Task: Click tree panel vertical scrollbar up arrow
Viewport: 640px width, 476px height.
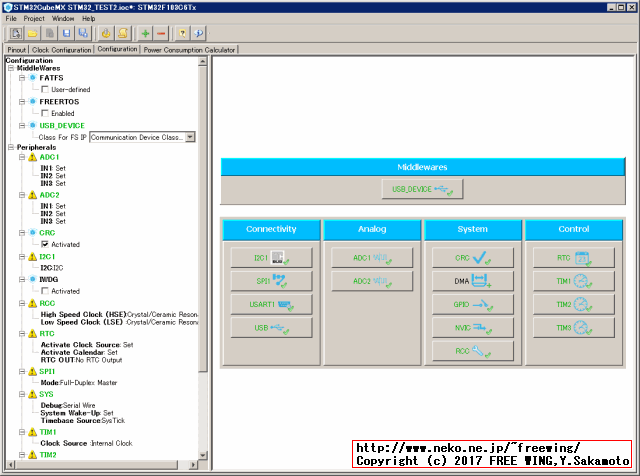Action: [x=203, y=62]
